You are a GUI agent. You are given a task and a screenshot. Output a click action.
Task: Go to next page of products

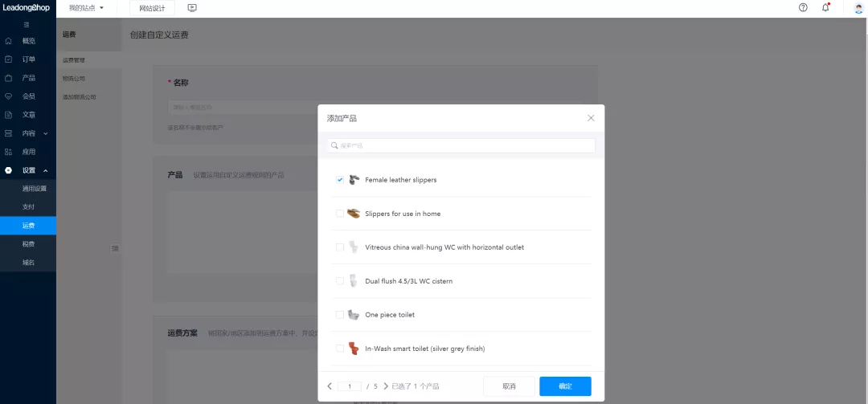(x=386, y=386)
